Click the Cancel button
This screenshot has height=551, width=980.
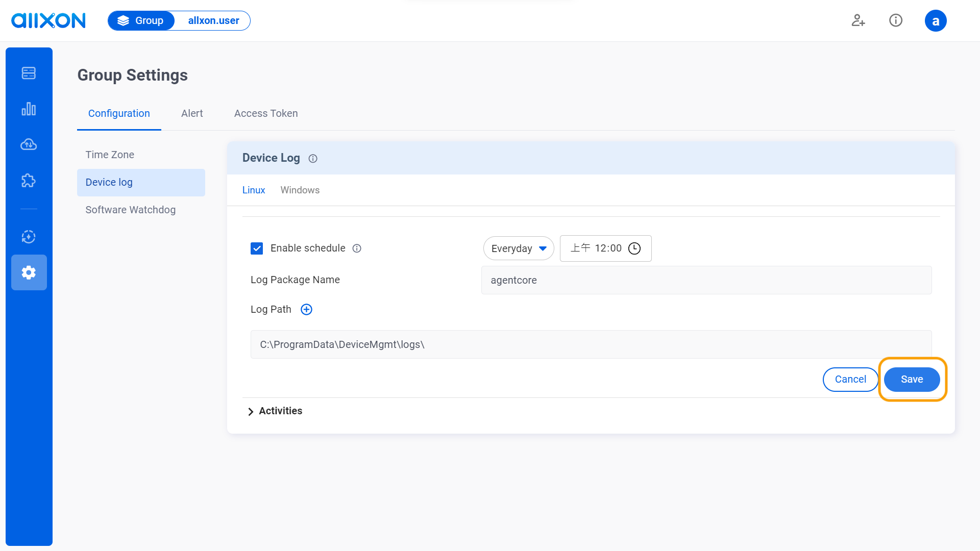[850, 379]
